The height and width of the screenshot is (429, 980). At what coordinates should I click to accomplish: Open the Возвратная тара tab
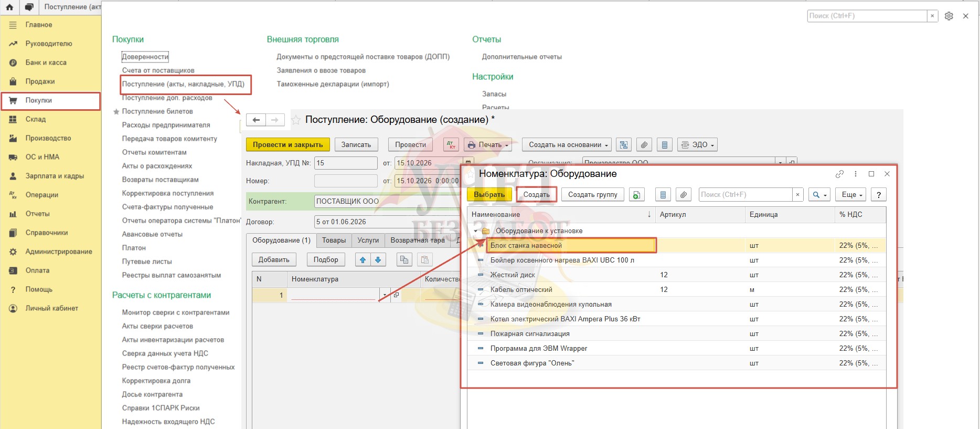point(418,240)
